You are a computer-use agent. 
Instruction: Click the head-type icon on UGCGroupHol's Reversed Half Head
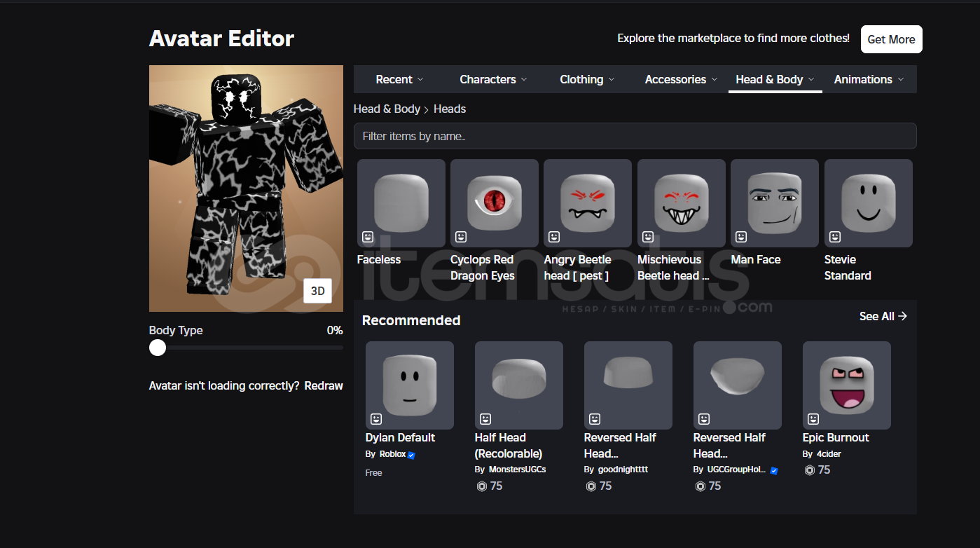(x=704, y=419)
